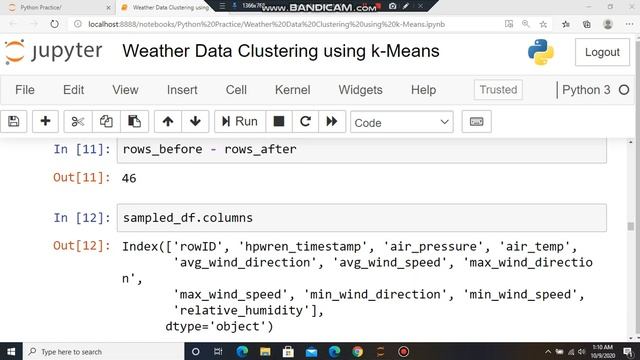Click the browser address bar URL

[266, 24]
